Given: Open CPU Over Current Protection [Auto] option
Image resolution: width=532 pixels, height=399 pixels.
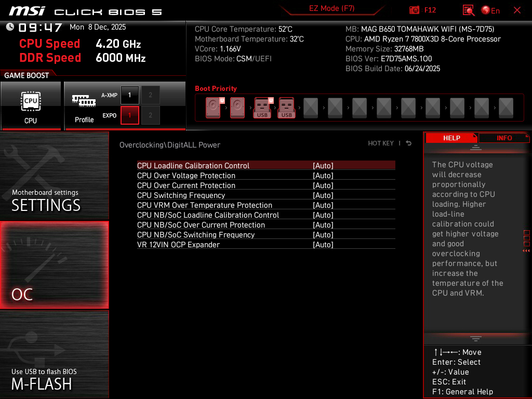Looking at the screenshot, I should tap(266, 185).
